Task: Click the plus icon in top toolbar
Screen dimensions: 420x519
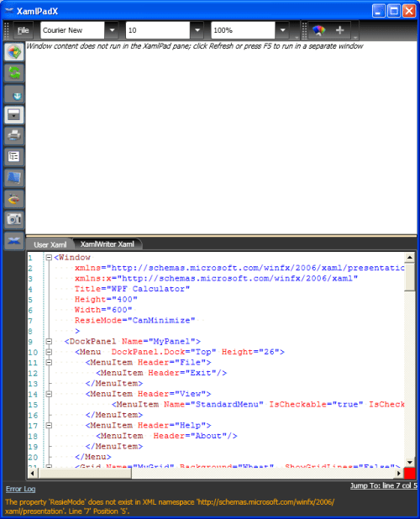Action: [340, 30]
